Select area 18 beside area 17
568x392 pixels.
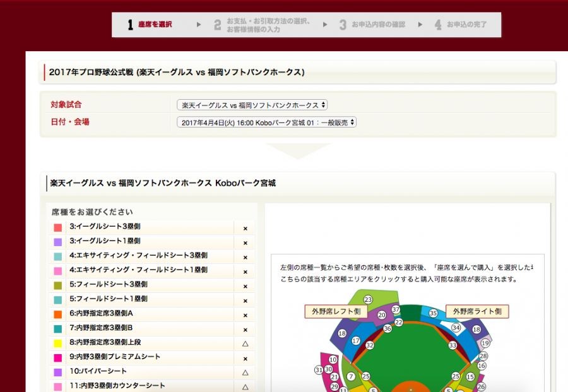tap(342, 333)
